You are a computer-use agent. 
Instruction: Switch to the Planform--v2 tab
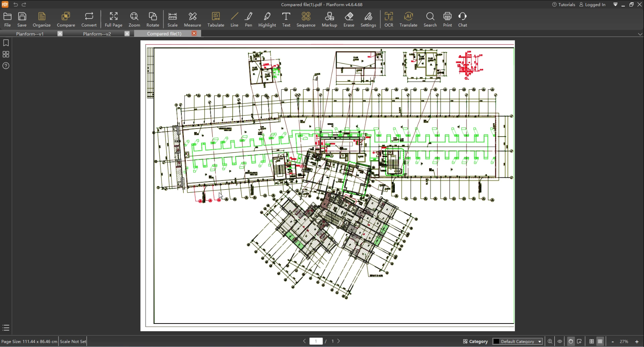point(97,34)
